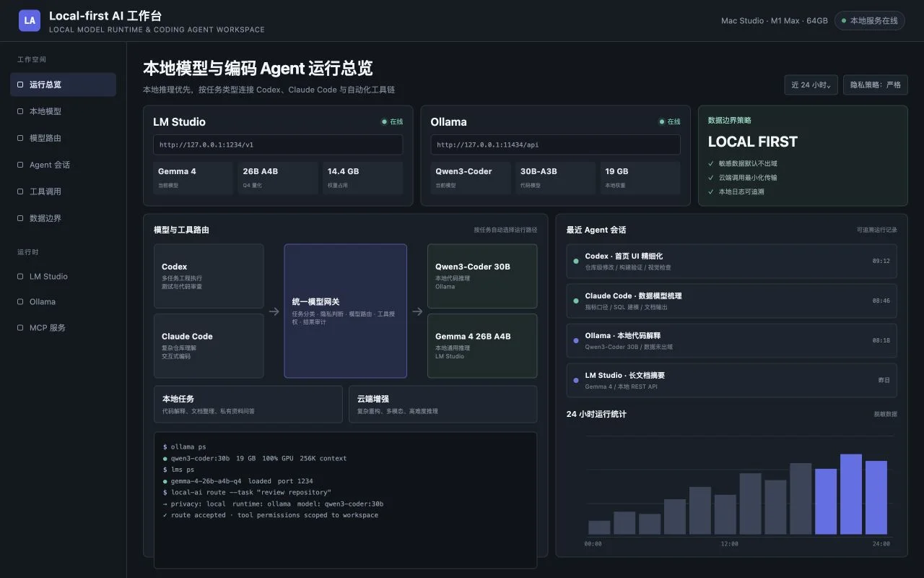Select the 30B-A3B 代码模型 tile
Image resolution: width=924 pixels, height=578 pixels.
(x=555, y=178)
